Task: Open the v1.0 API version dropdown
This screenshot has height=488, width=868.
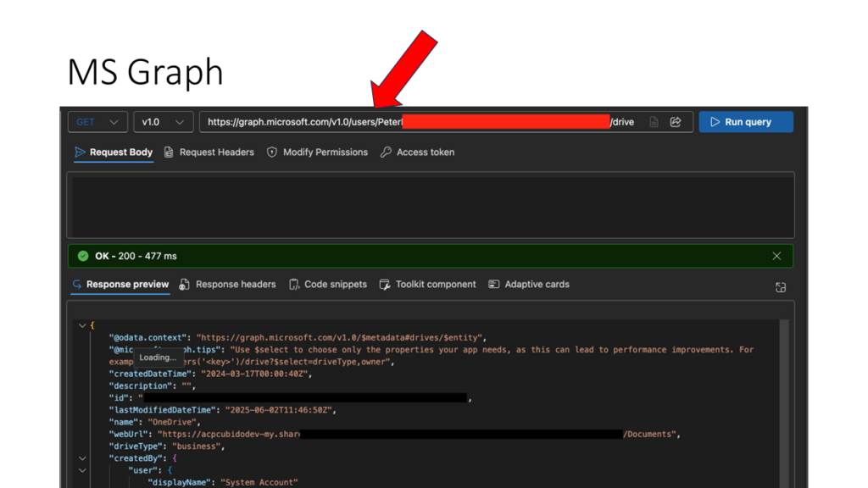Action: (x=163, y=122)
